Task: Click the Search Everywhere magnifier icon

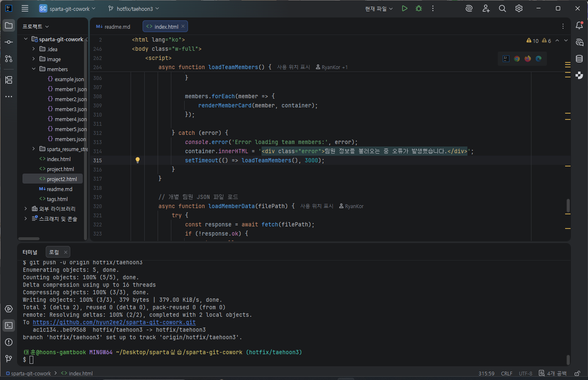Action: 502,8
